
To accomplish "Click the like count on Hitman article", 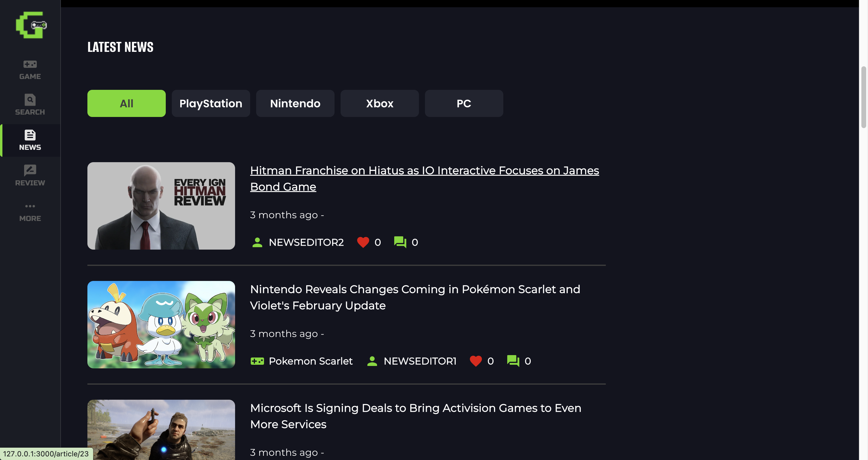I will (x=378, y=242).
